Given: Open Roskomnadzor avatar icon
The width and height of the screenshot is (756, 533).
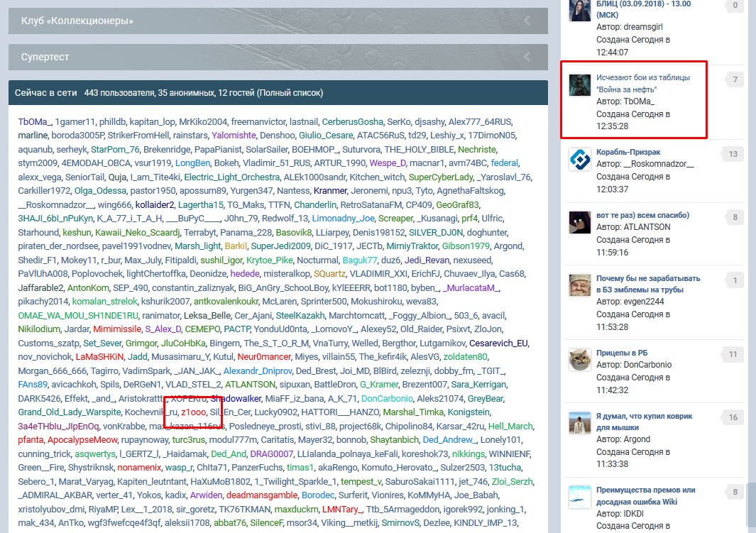Looking at the screenshot, I should pos(579,160).
